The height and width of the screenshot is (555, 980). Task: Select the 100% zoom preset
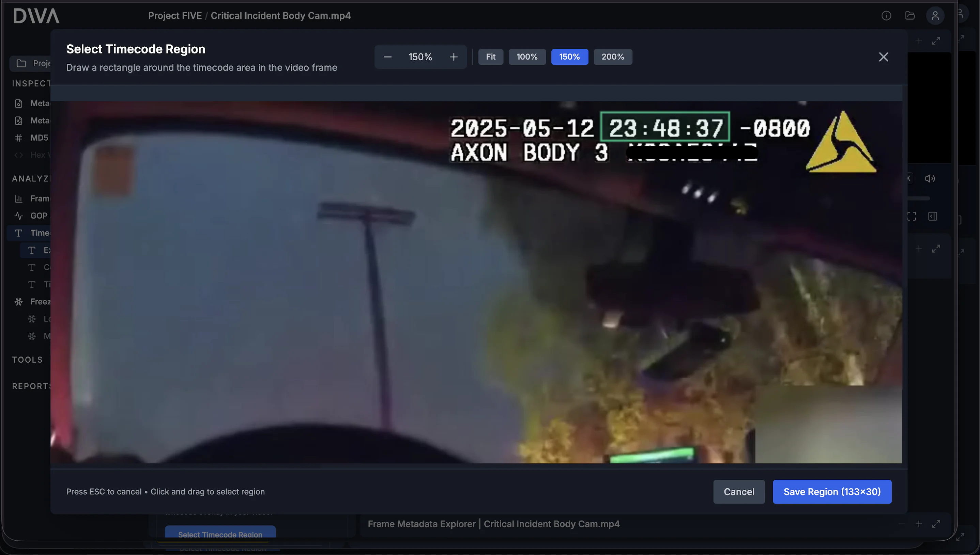tap(527, 57)
